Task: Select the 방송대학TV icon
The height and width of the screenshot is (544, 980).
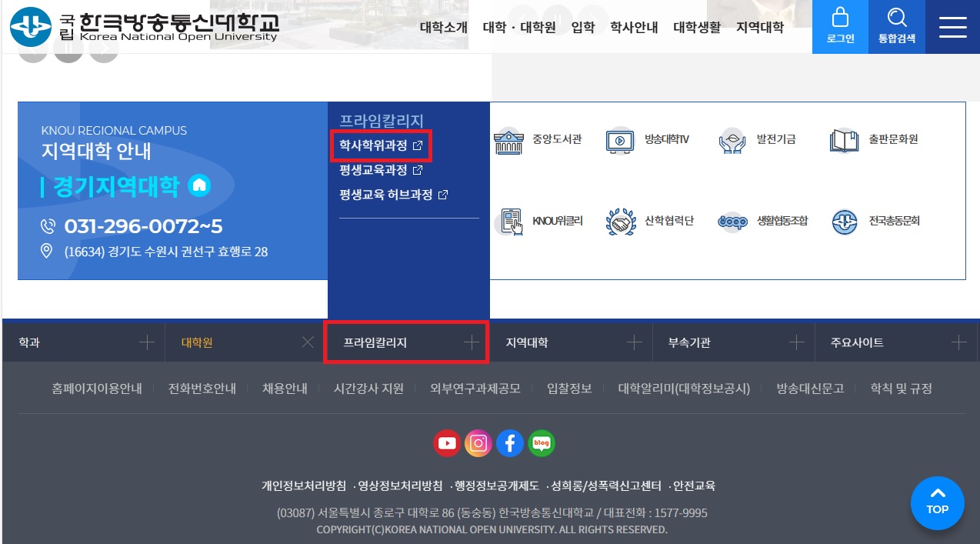Action: [x=620, y=141]
